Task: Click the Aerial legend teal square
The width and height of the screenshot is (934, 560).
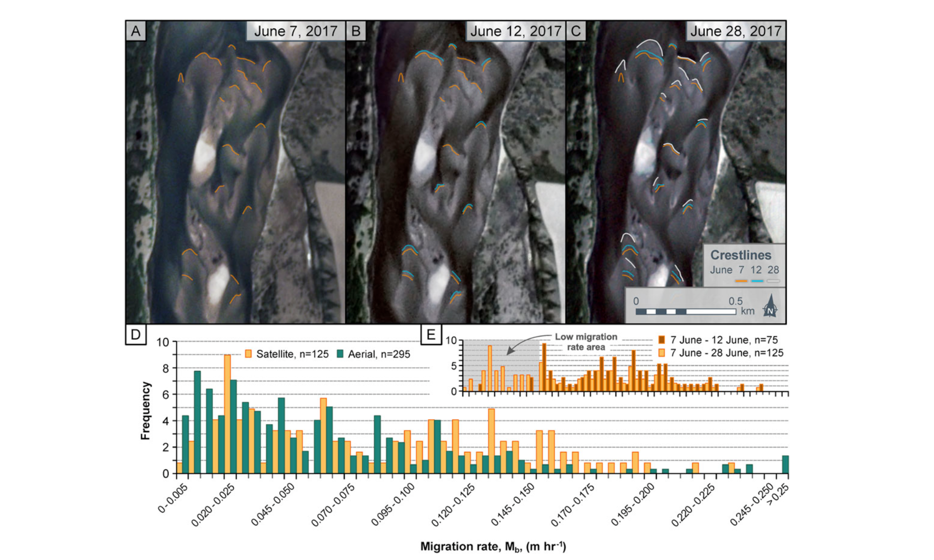Action: tap(340, 354)
